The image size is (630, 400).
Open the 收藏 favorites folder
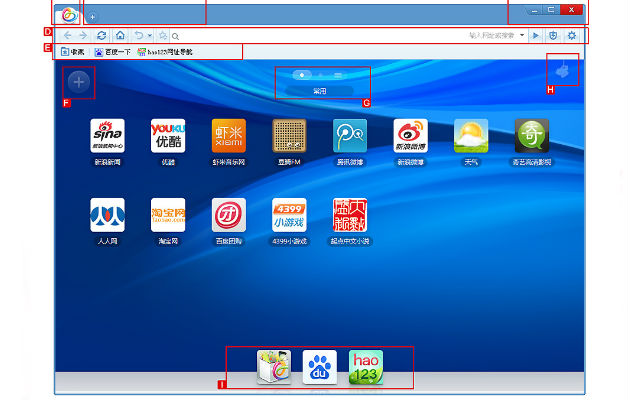pos(73,52)
